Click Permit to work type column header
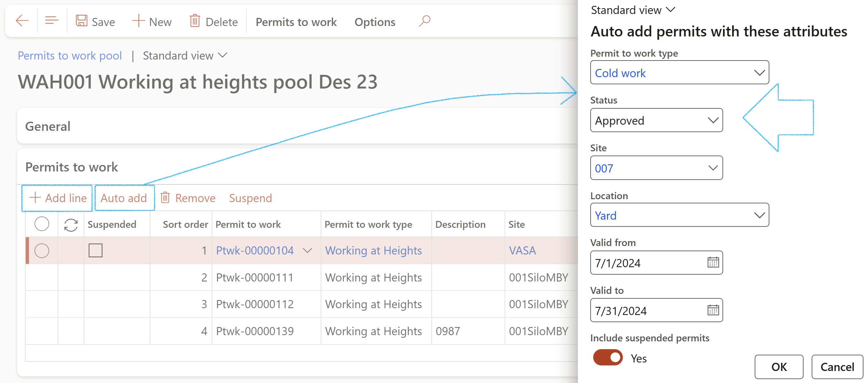868x383 pixels. coord(368,225)
